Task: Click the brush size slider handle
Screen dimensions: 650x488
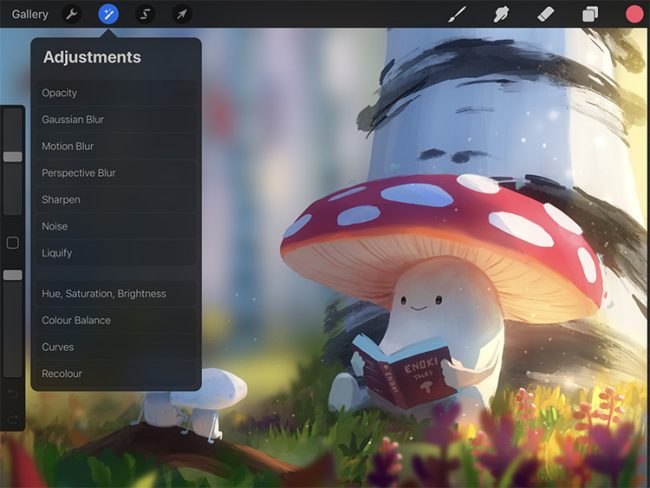Action: click(x=12, y=156)
